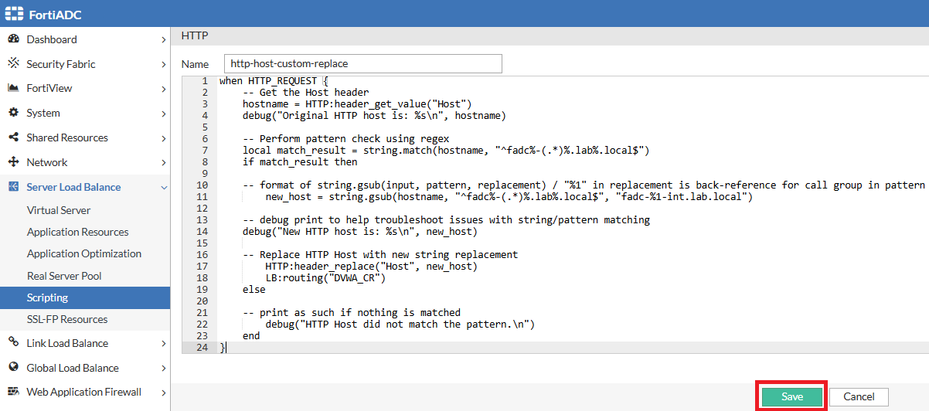This screenshot has width=929, height=411.
Task: Collapse the Server Load Balance section
Action: tap(163, 187)
